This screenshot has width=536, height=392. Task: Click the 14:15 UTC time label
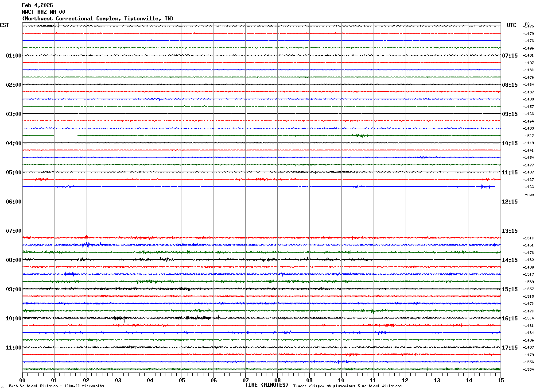(510, 260)
